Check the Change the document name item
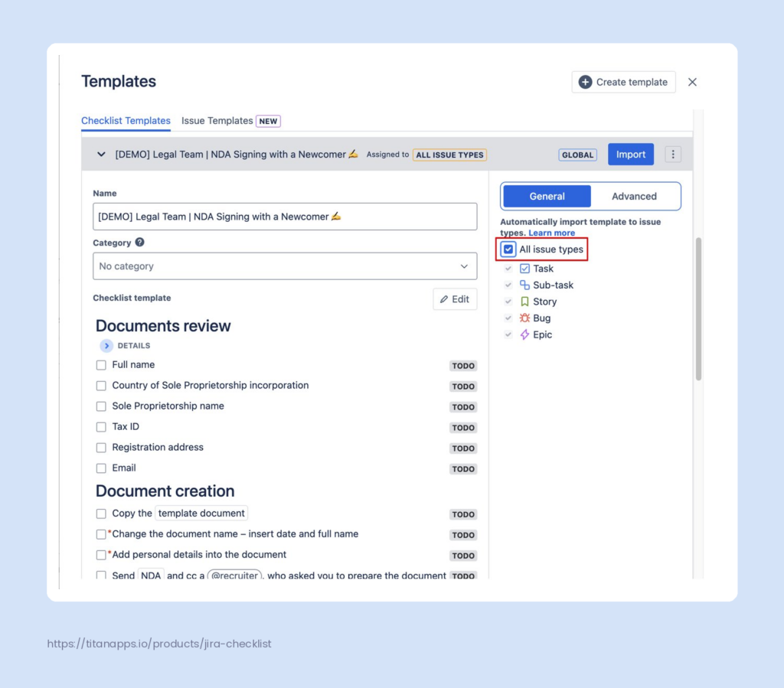This screenshot has height=688, width=784. (101, 534)
